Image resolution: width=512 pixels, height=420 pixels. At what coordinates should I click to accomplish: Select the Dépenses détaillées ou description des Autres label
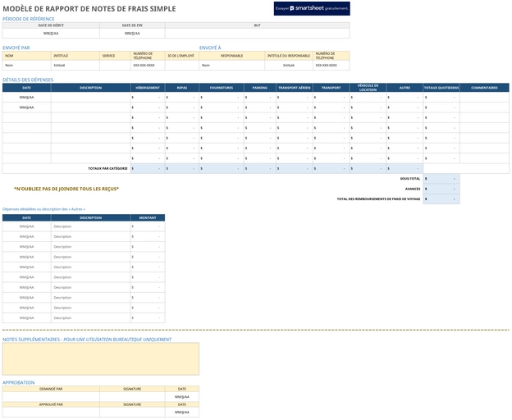point(43,209)
